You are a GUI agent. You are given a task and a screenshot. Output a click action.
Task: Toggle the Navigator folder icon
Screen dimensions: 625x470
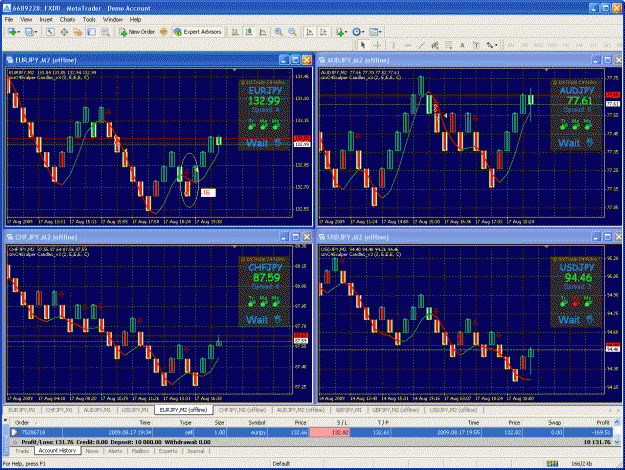(x=78, y=32)
